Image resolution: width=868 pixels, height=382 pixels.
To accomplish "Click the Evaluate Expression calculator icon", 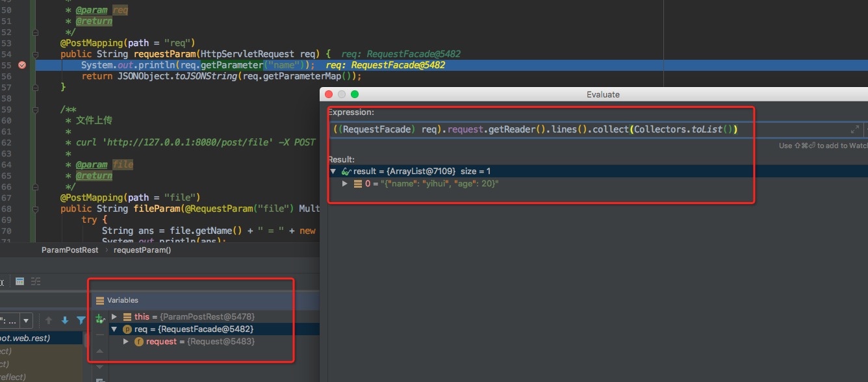I will [19, 281].
